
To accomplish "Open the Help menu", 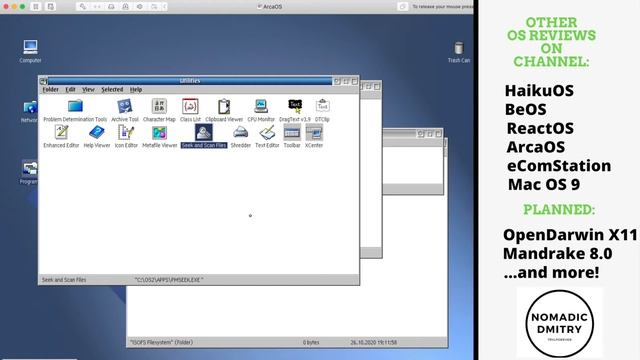I will pos(136,89).
